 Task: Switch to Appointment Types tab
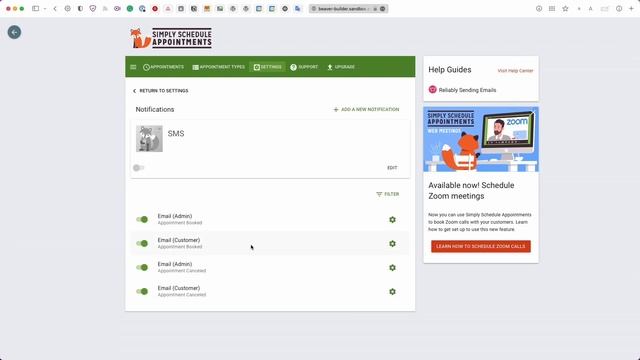[x=218, y=67]
